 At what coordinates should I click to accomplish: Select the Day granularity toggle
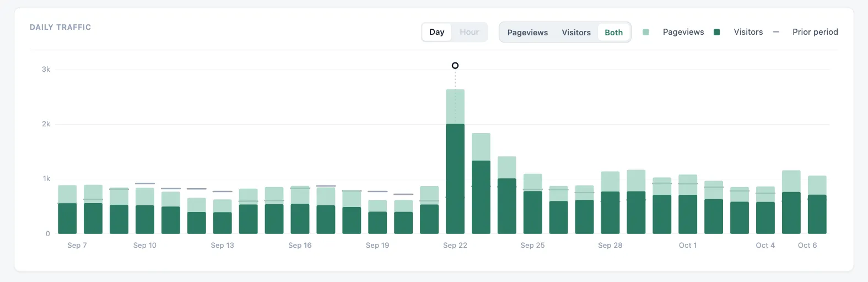(437, 32)
